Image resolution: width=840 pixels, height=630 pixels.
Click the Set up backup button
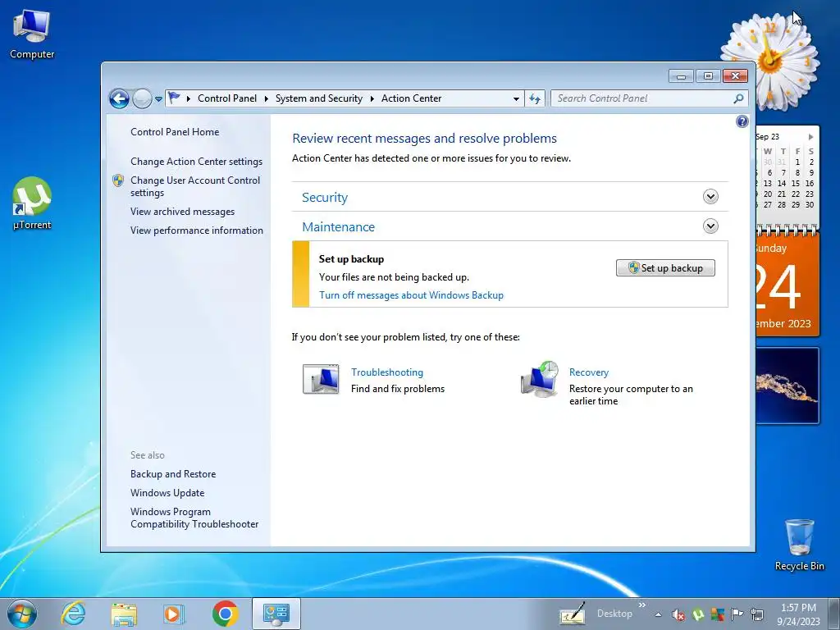pos(665,268)
